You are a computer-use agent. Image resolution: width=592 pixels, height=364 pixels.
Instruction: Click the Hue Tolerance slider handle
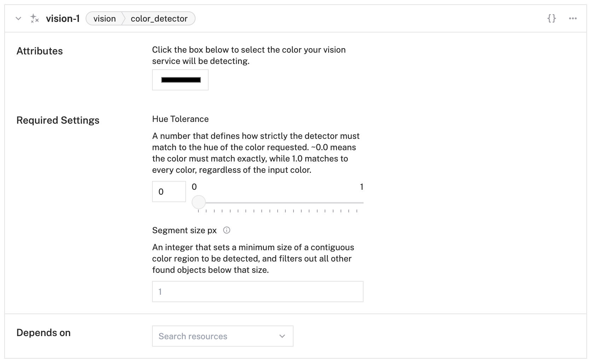199,202
